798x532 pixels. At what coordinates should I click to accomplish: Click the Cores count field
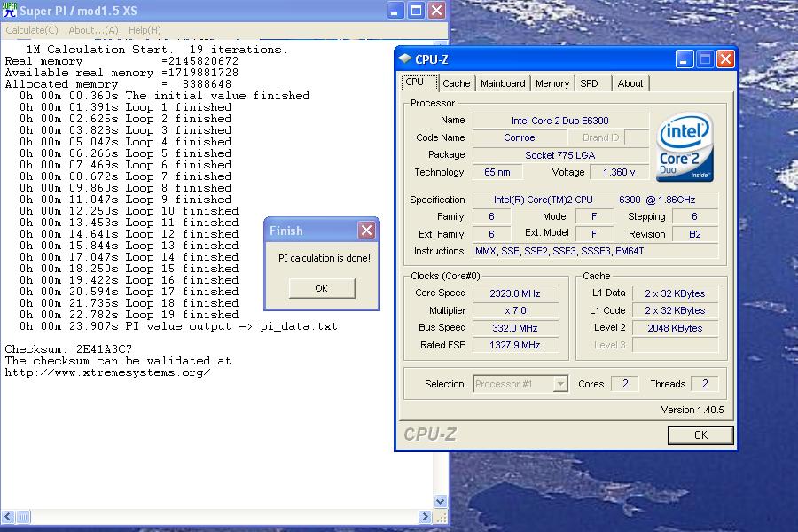tap(625, 384)
